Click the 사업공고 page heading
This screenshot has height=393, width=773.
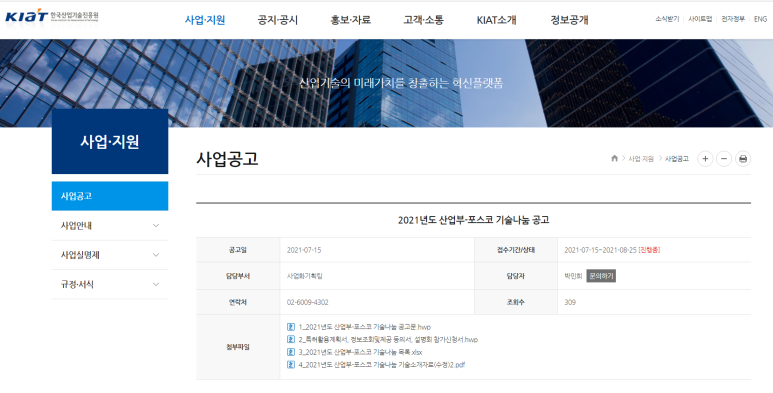pos(227,159)
